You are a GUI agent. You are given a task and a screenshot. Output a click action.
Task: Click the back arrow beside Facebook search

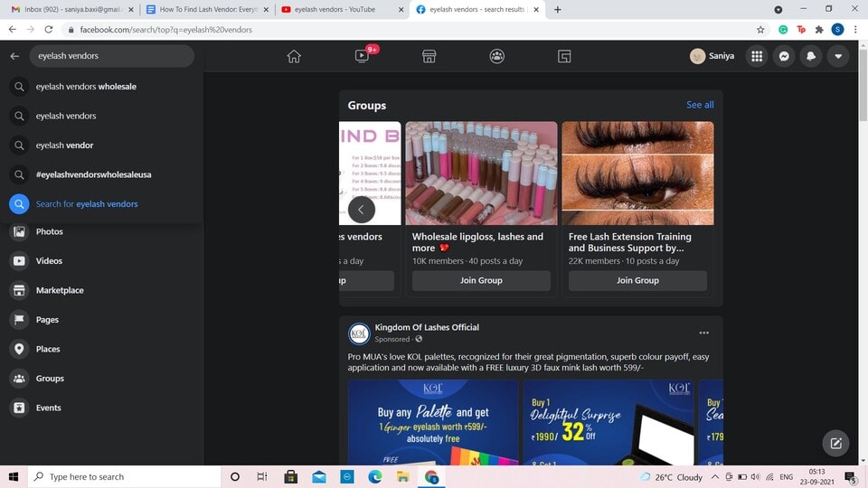(x=14, y=56)
